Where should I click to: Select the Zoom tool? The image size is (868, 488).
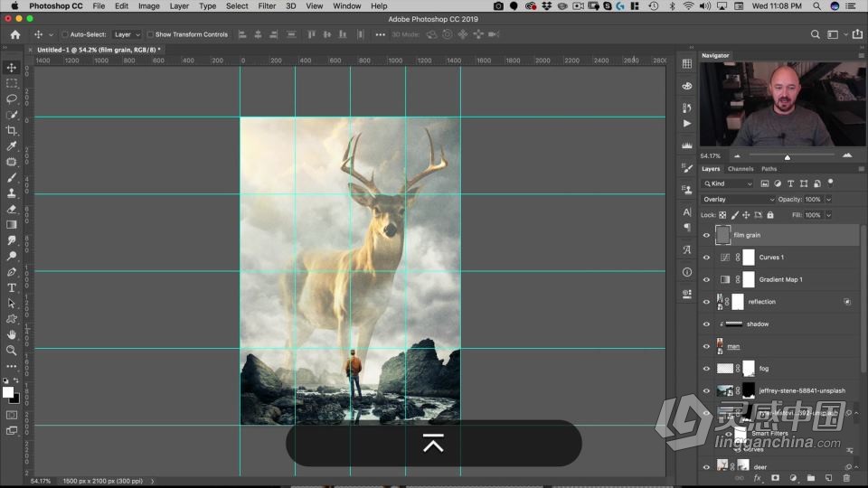(12, 350)
